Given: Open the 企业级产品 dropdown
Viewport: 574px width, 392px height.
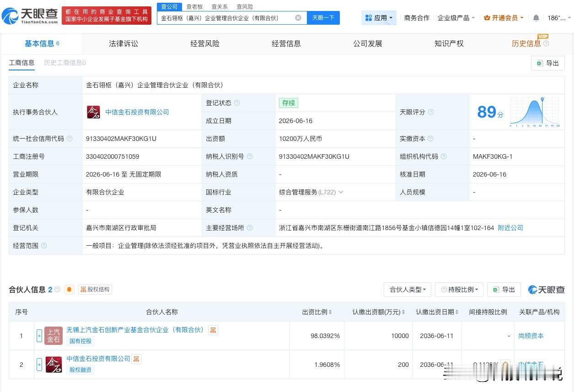Looking at the screenshot, I should tap(456, 18).
